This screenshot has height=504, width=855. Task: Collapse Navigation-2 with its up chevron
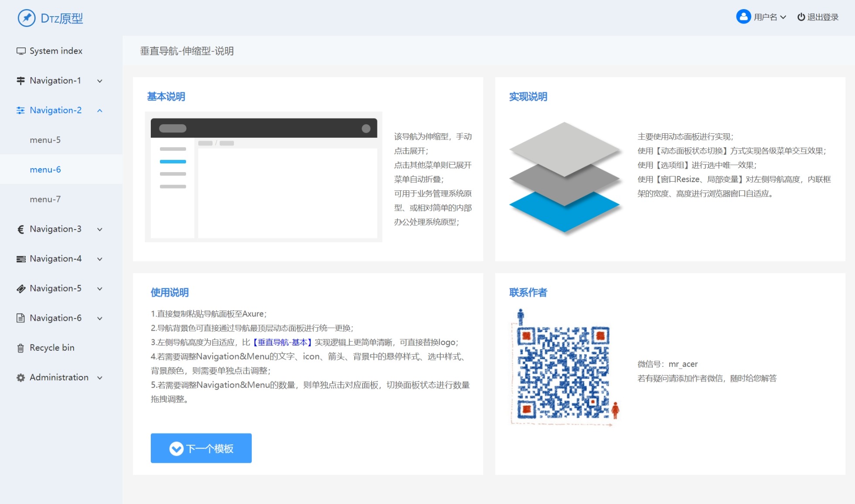pos(100,111)
